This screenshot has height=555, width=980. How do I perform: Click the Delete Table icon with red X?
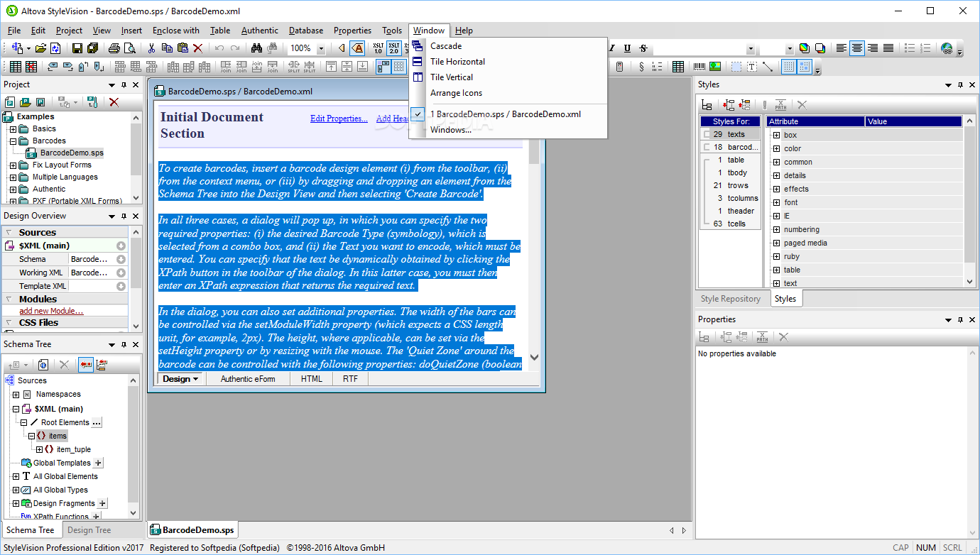coord(31,67)
